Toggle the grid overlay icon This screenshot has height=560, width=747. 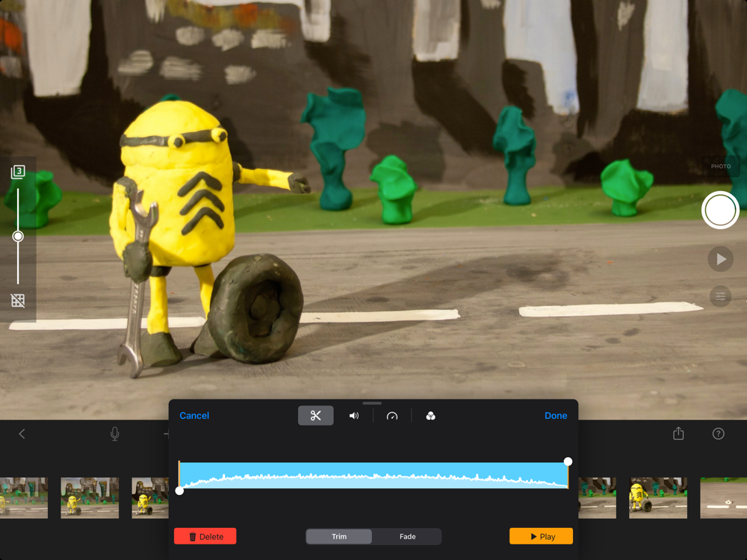pyautogui.click(x=18, y=300)
